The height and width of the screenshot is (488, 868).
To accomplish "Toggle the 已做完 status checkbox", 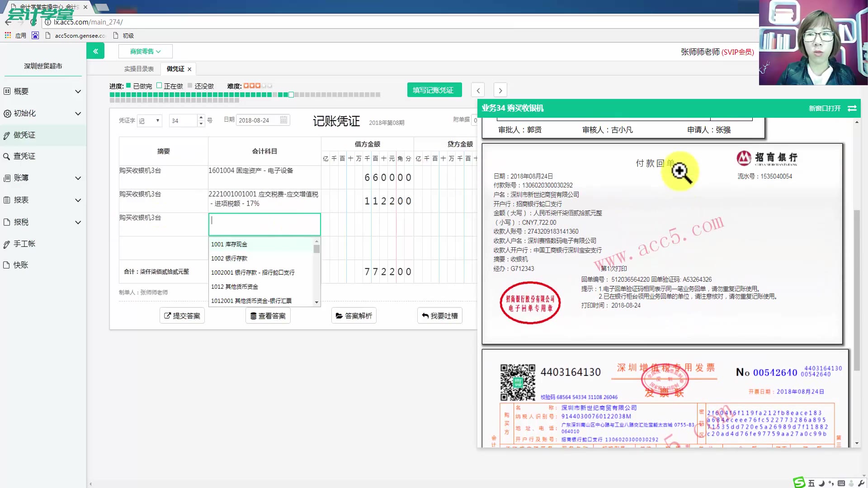I will coord(129,85).
